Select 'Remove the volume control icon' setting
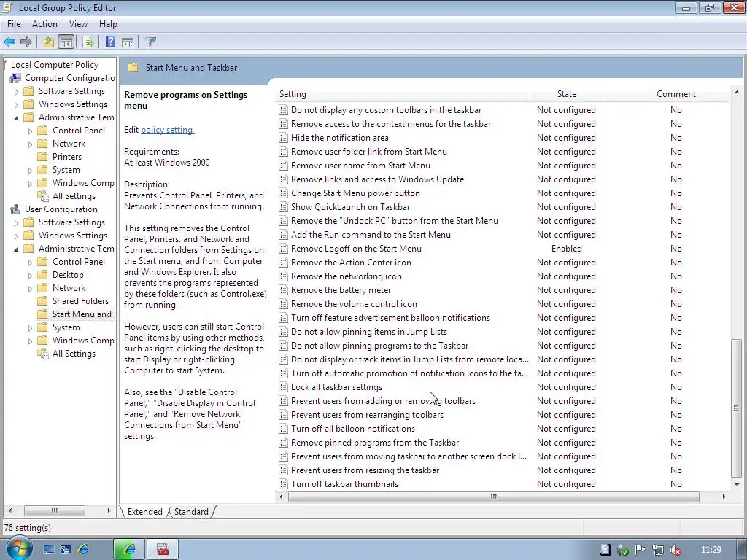Image resolution: width=747 pixels, height=560 pixels. coord(354,304)
